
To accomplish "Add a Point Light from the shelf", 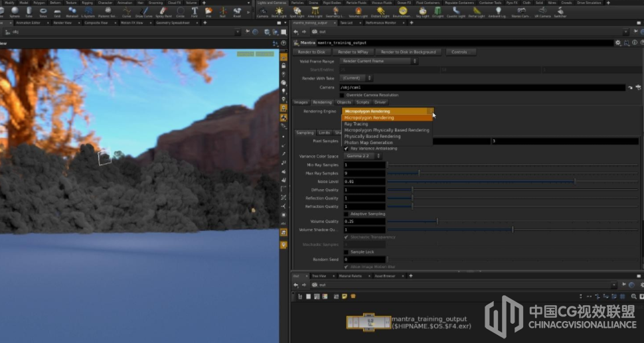I will click(x=280, y=12).
